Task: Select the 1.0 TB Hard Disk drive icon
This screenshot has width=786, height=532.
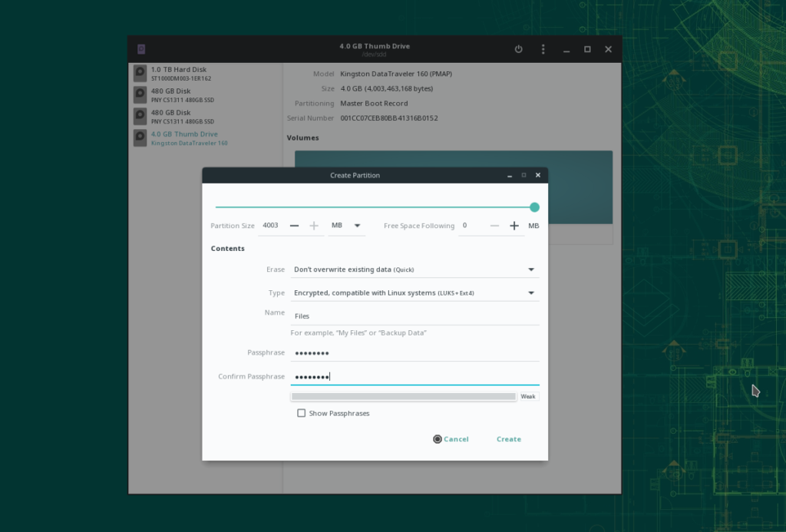Action: pyautogui.click(x=139, y=72)
